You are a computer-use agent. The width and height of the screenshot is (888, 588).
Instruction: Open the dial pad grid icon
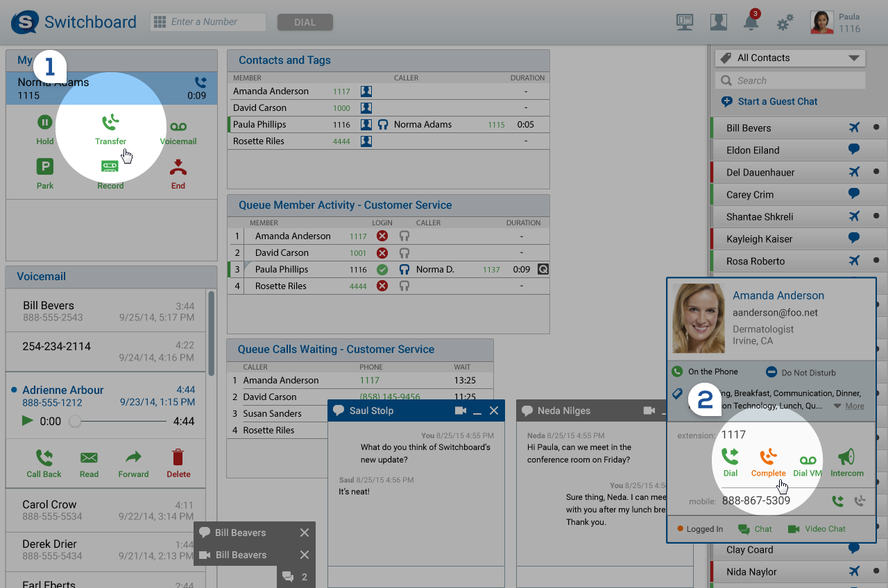click(160, 22)
